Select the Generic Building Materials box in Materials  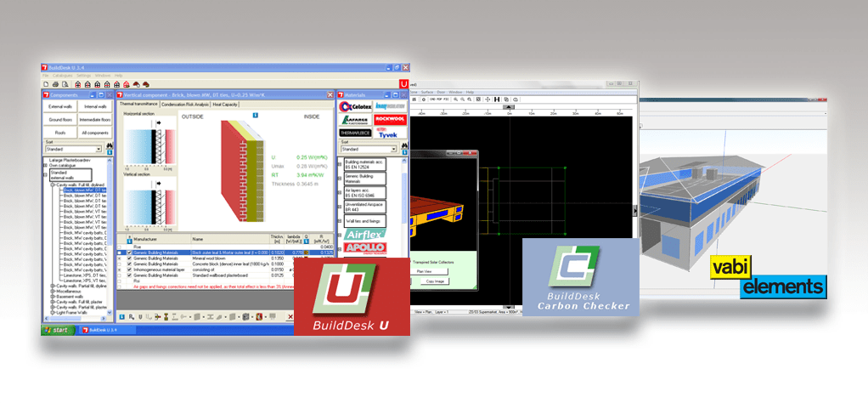point(365,179)
